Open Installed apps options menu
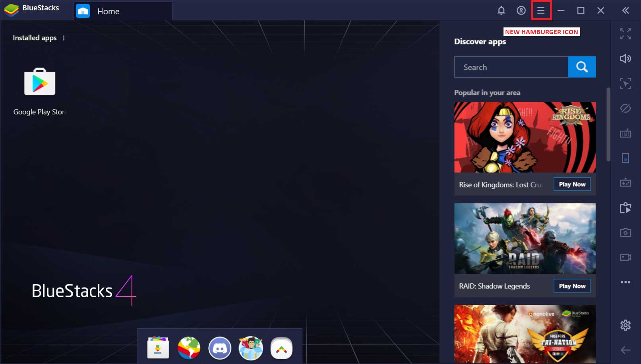 (x=64, y=38)
